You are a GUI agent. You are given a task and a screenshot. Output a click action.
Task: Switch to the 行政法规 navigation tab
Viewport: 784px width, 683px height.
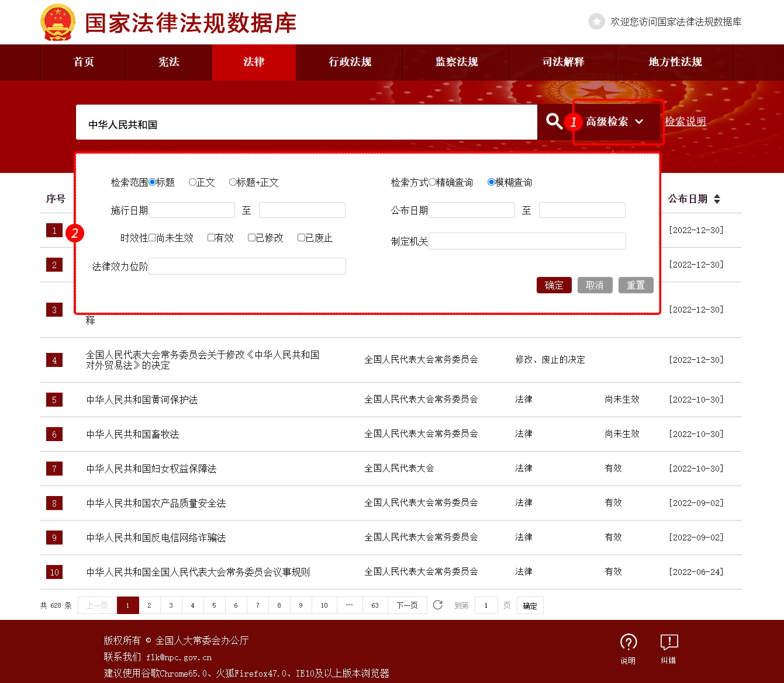pos(350,62)
